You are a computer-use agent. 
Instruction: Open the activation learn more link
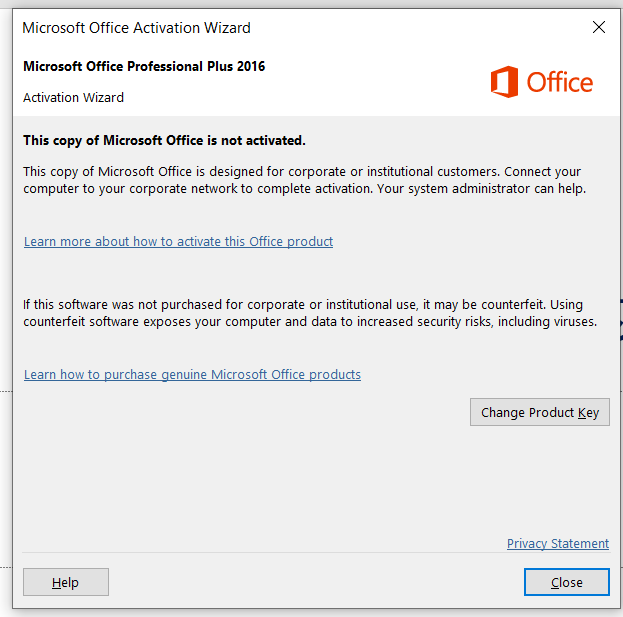[178, 242]
